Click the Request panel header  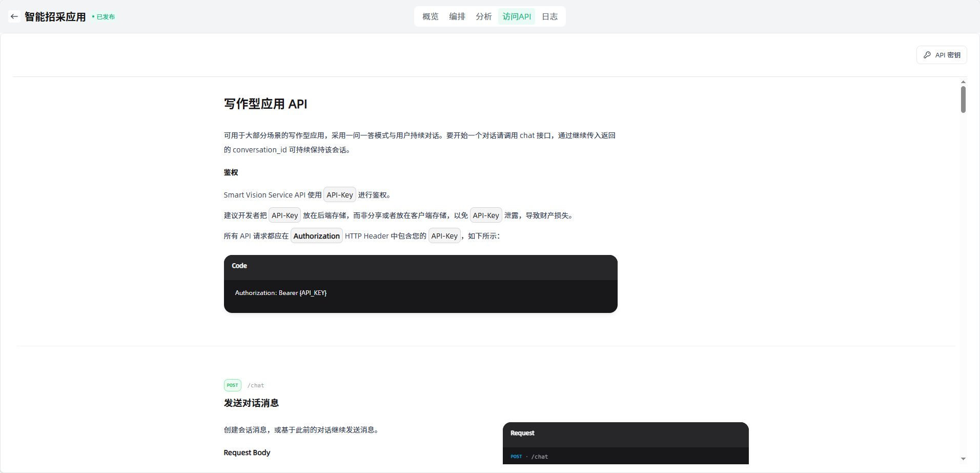point(625,433)
